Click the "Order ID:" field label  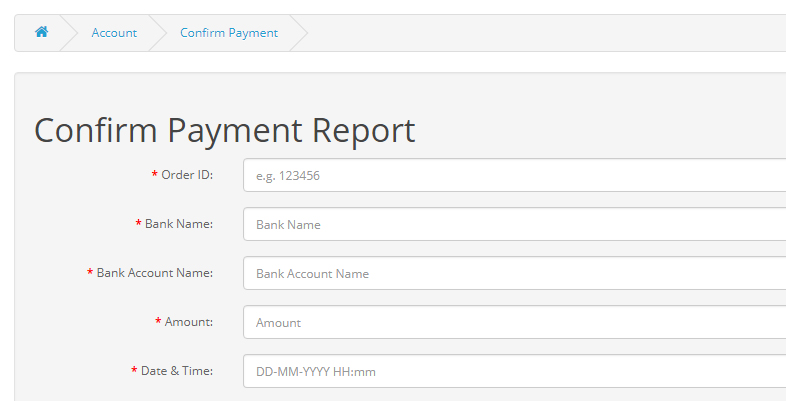[187, 175]
